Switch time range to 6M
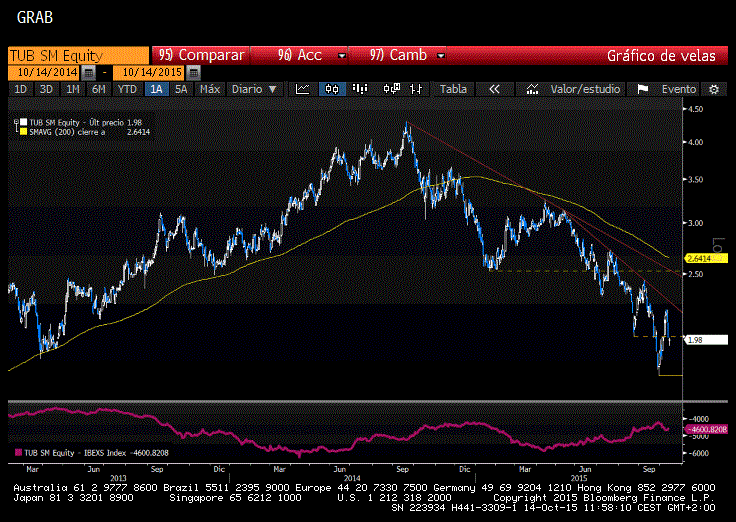Screen dimensions: 736x522 (x=98, y=89)
